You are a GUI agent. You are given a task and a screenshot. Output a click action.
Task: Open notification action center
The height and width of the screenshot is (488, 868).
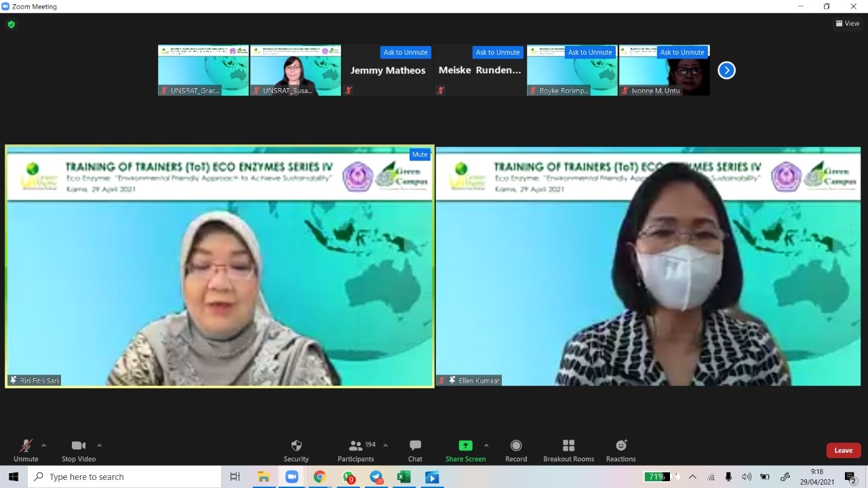click(x=850, y=477)
